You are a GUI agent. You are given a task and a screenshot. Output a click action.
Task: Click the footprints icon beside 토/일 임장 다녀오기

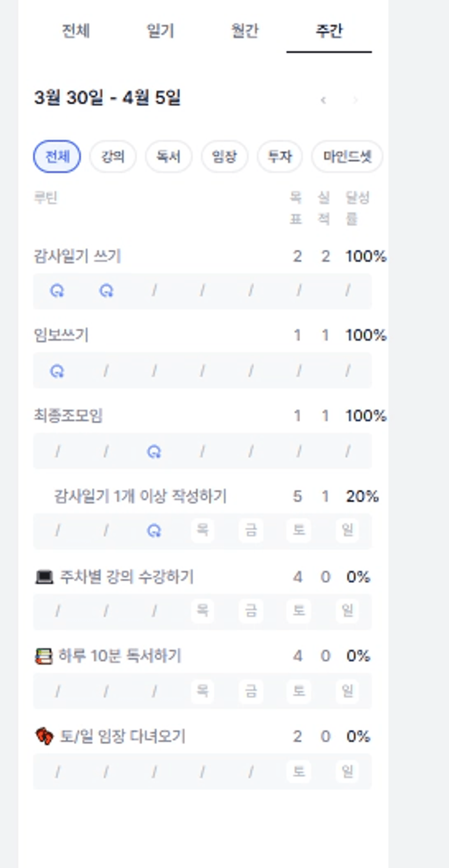pos(44,737)
